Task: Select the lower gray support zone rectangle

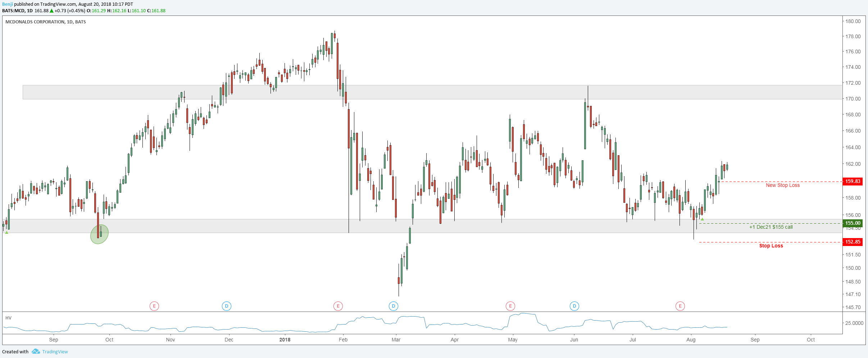Action: coord(422,226)
